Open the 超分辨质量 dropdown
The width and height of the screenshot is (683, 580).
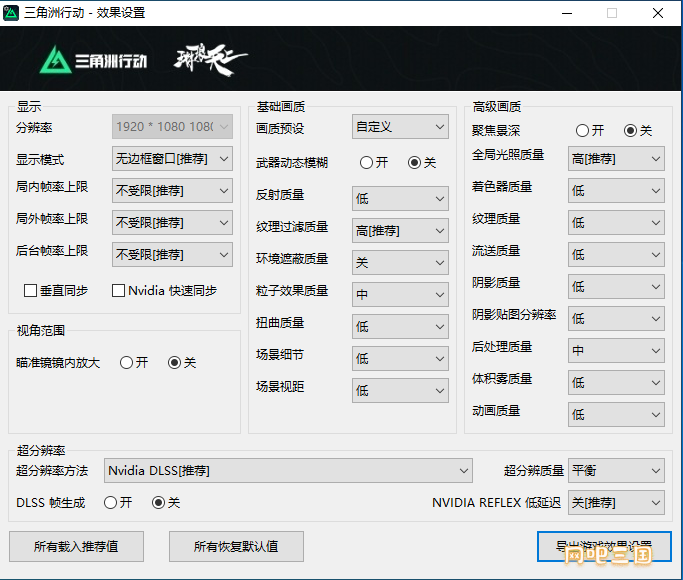(616, 471)
